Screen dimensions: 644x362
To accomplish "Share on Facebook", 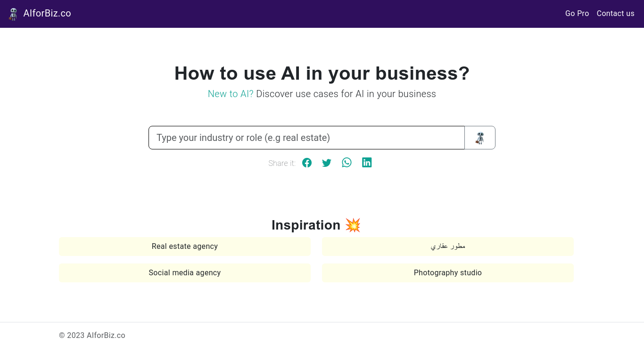I will click(307, 162).
